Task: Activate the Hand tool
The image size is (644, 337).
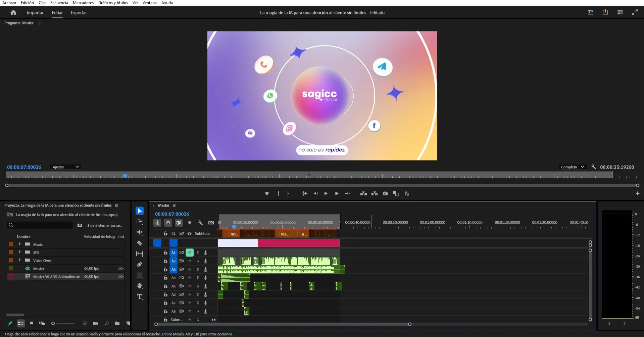Action: [x=140, y=286]
